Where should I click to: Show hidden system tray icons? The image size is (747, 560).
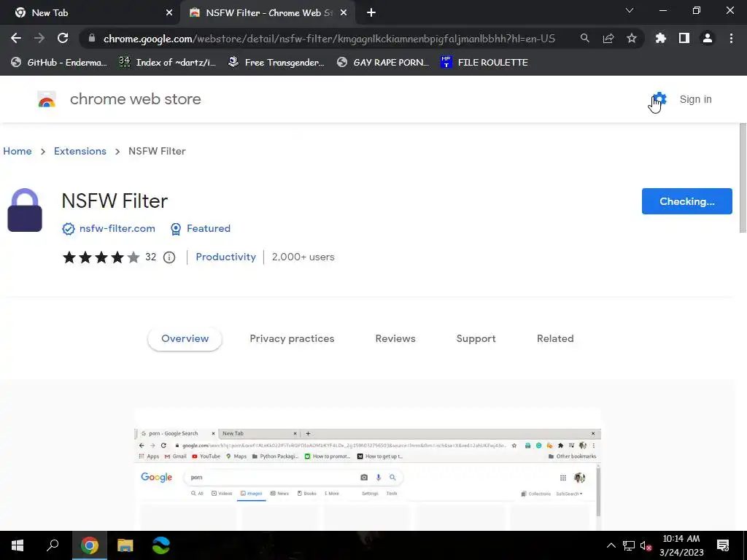tap(611, 545)
